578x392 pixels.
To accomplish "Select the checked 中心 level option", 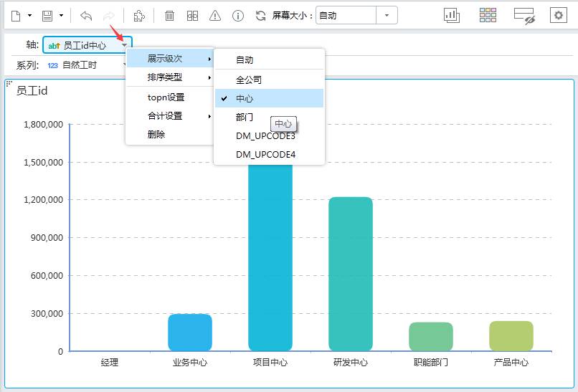I will pyautogui.click(x=269, y=98).
